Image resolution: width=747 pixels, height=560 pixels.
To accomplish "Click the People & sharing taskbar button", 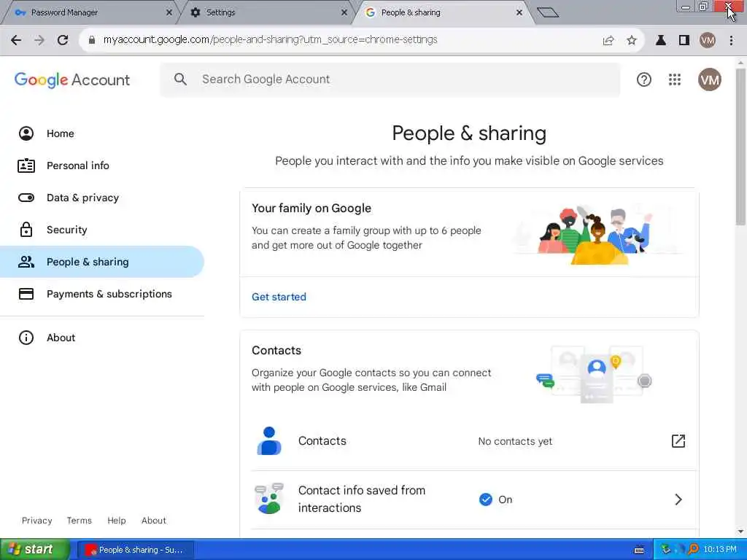I will 135,550.
